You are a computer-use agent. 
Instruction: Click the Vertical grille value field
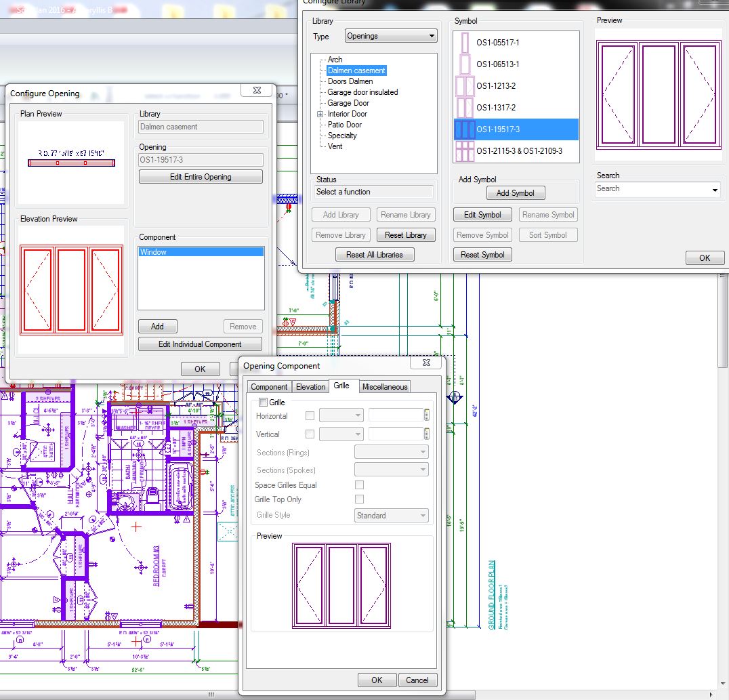[396, 434]
